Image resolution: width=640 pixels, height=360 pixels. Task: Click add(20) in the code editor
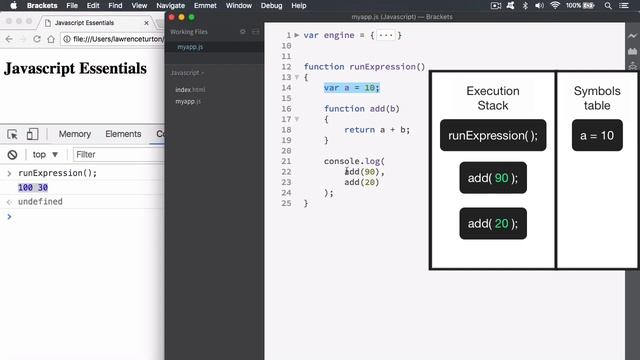[x=362, y=182]
